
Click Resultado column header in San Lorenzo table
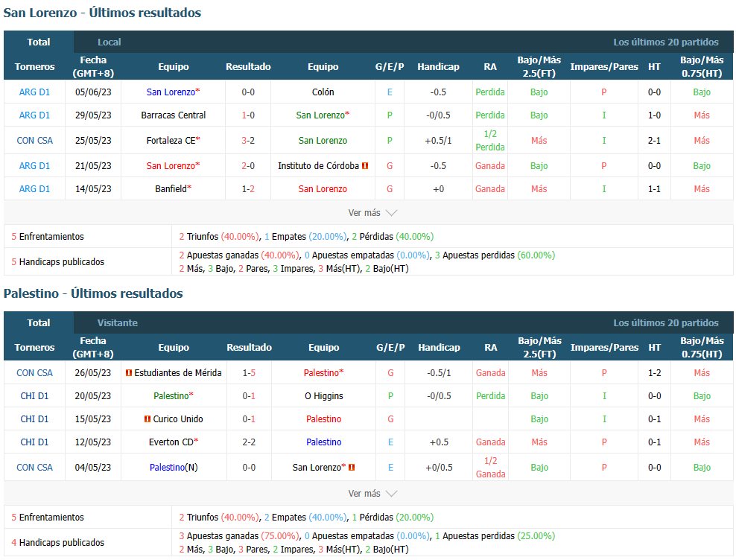(248, 67)
